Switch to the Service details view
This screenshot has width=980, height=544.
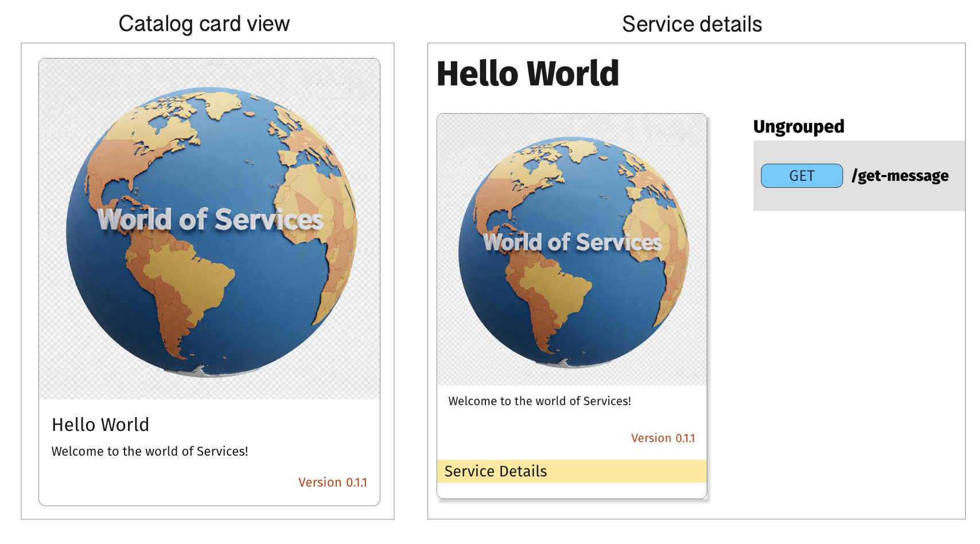[x=692, y=24]
